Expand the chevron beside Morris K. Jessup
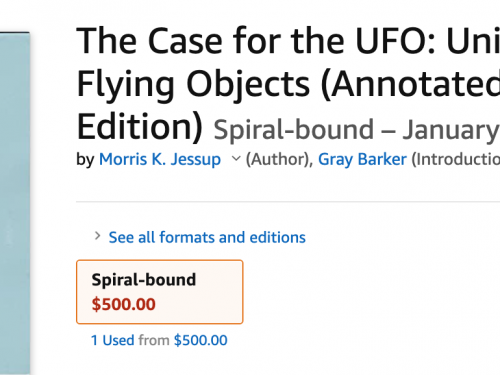 [x=236, y=159]
